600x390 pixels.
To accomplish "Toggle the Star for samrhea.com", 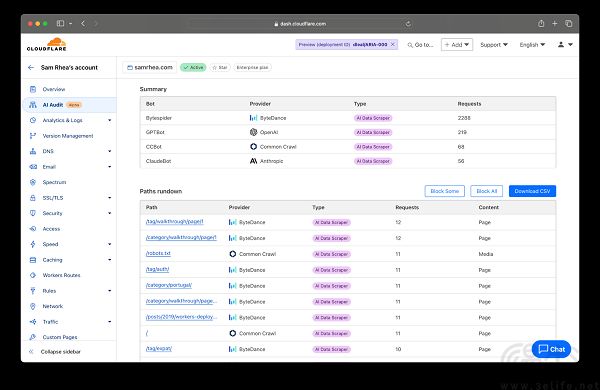I will [x=220, y=67].
